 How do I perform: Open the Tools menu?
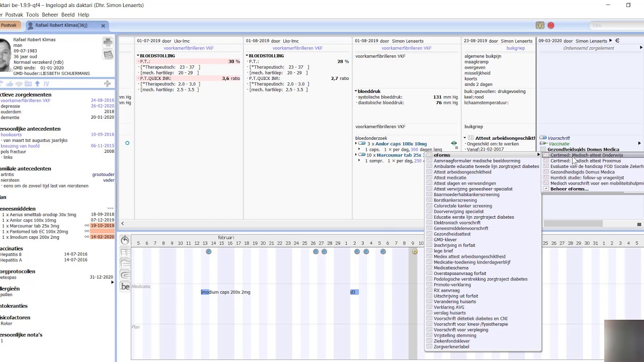(32, 15)
